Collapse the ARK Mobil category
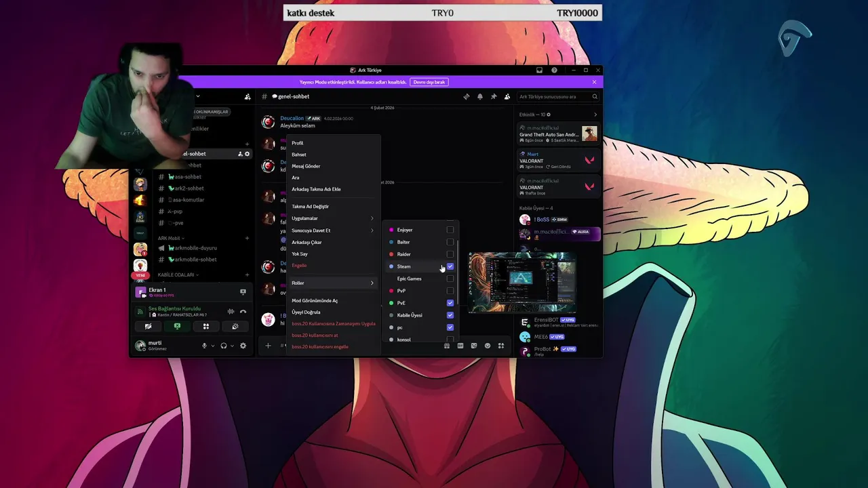Viewport: 868px width, 488px height. [x=172, y=239]
